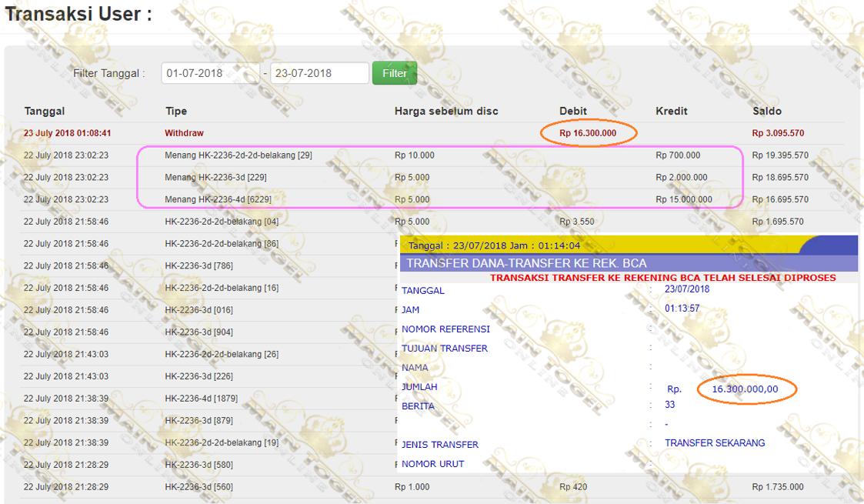The width and height of the screenshot is (864, 504).
Task: Click the 16.300.000,00 amount in transfer receipt
Action: tap(745, 389)
